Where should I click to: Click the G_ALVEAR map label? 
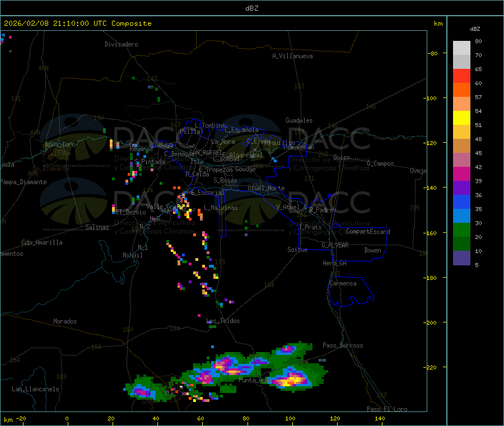[335, 245]
